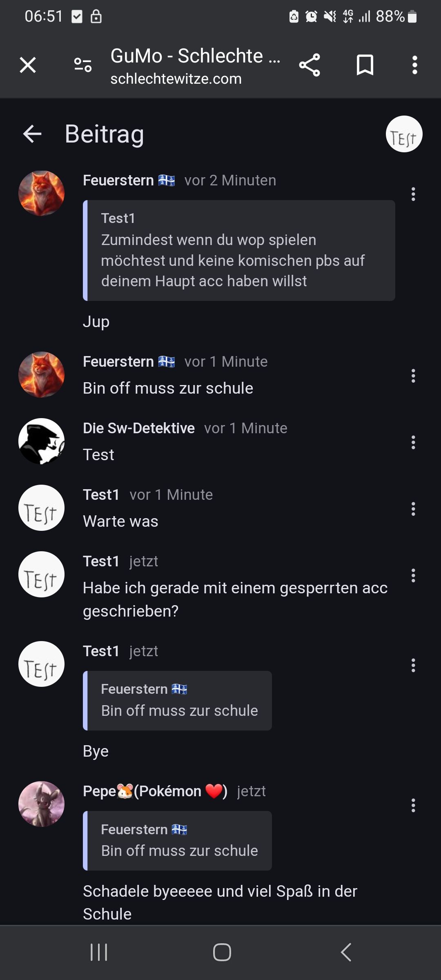Open options for the "Warte was" comment
This screenshot has height=980, width=441.
pyautogui.click(x=413, y=509)
